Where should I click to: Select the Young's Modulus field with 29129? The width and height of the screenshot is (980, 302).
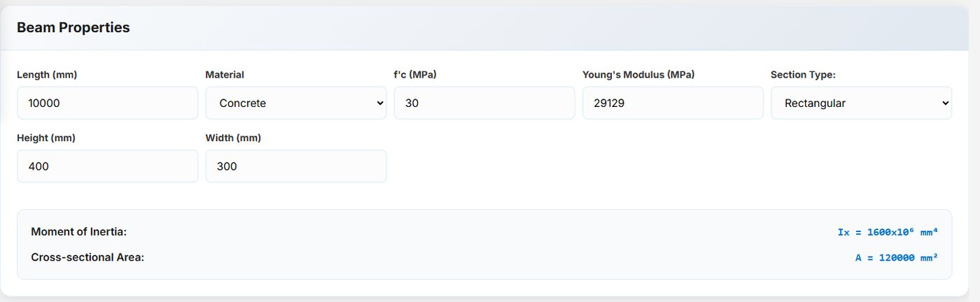(x=673, y=103)
